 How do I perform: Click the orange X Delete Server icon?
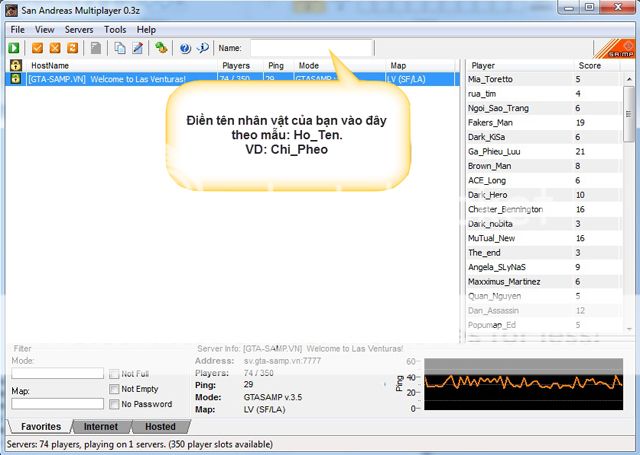[55, 47]
